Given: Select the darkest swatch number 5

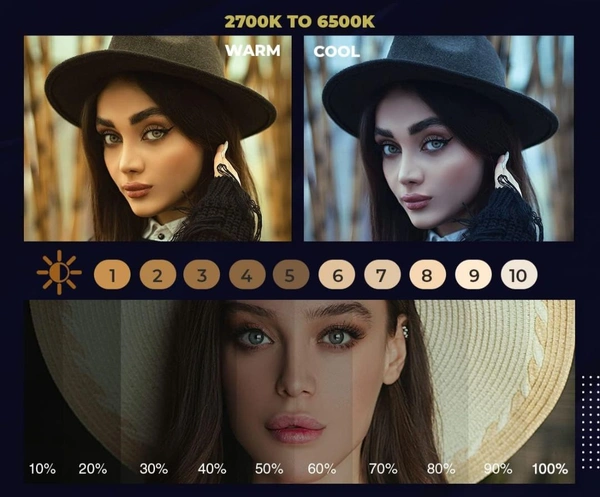Looking at the screenshot, I should (291, 275).
